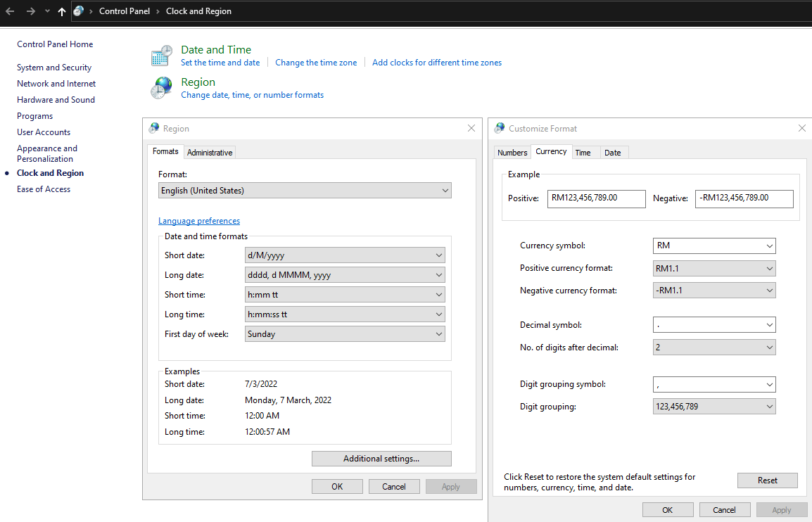Open the Region heading link
This screenshot has height=522, width=812.
[198, 82]
